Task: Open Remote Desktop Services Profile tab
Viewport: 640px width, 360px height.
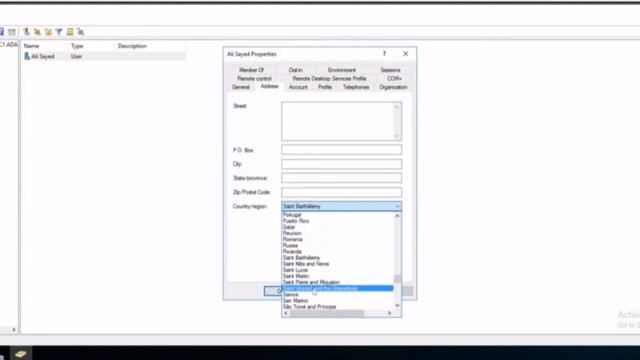Action: click(x=329, y=78)
